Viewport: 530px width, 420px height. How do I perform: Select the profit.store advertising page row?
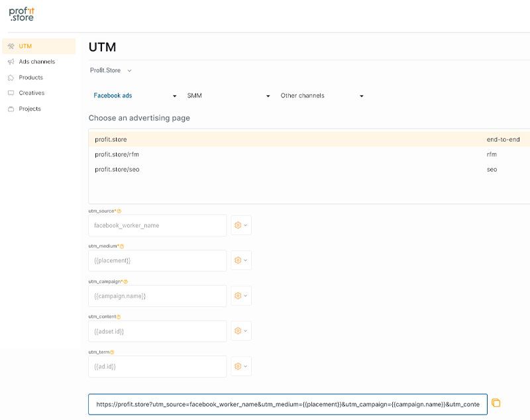tap(309, 139)
